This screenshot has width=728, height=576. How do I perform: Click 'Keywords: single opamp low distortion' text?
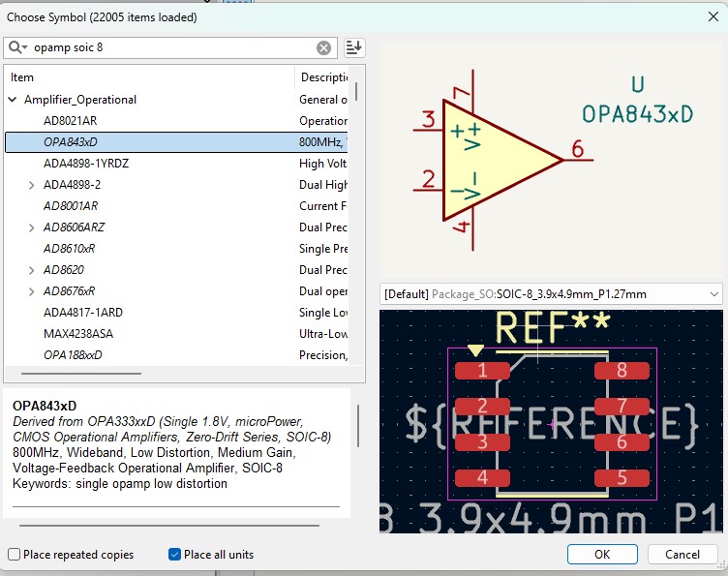[120, 484]
